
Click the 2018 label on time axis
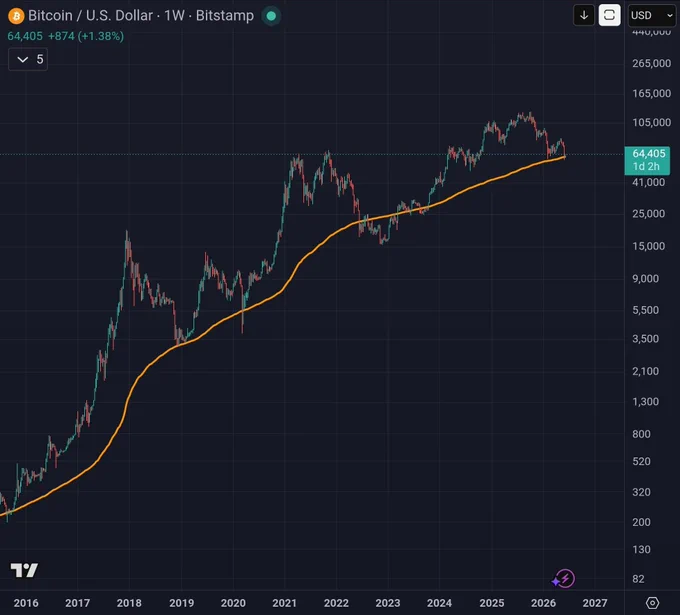(x=129, y=603)
